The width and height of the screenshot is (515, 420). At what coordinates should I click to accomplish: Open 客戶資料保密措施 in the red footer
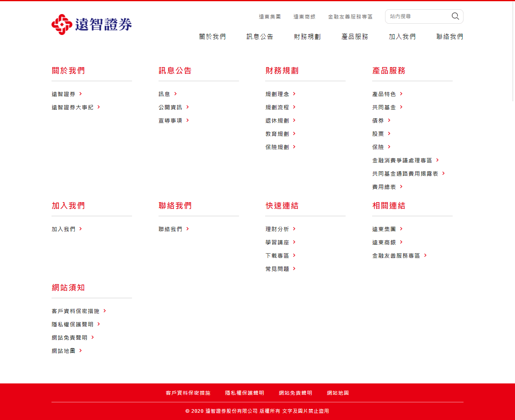pyautogui.click(x=188, y=393)
